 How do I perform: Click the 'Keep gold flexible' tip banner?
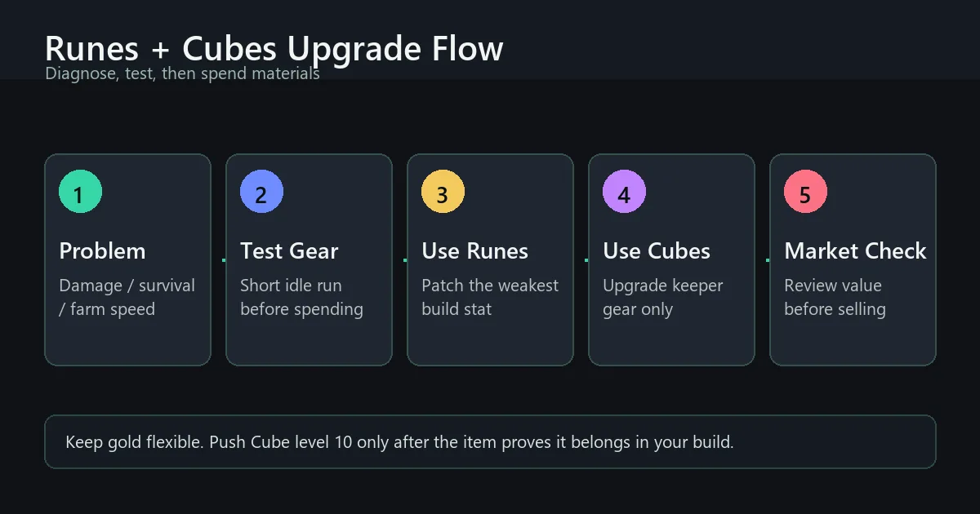pyautogui.click(x=490, y=441)
